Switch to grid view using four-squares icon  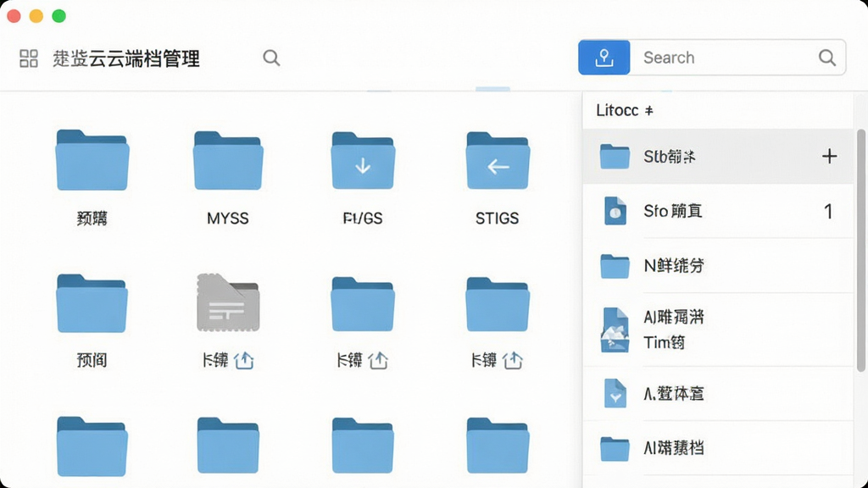pos(29,58)
